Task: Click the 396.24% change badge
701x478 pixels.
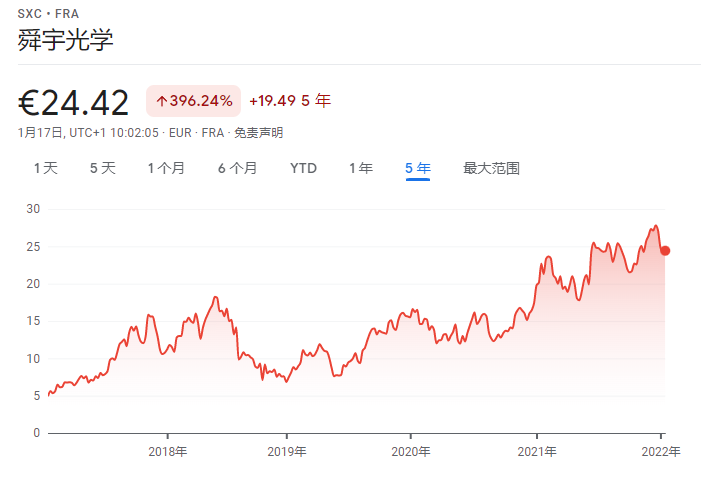Action: (x=194, y=101)
